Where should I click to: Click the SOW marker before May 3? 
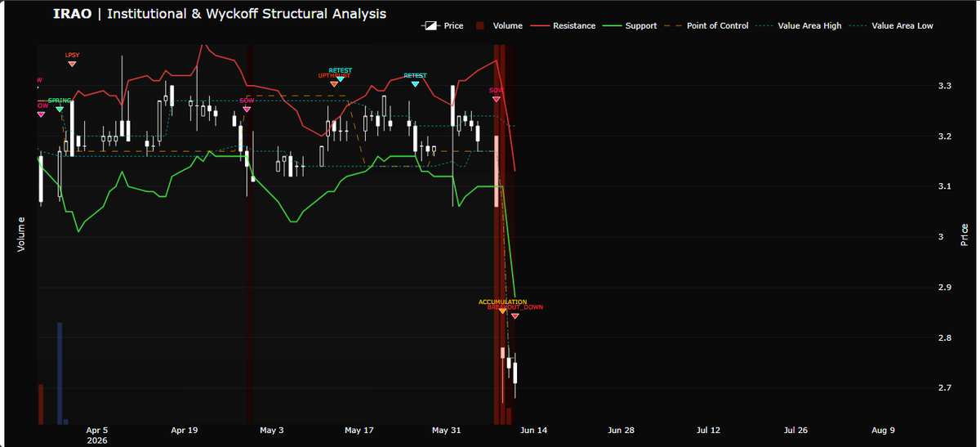coord(247,109)
